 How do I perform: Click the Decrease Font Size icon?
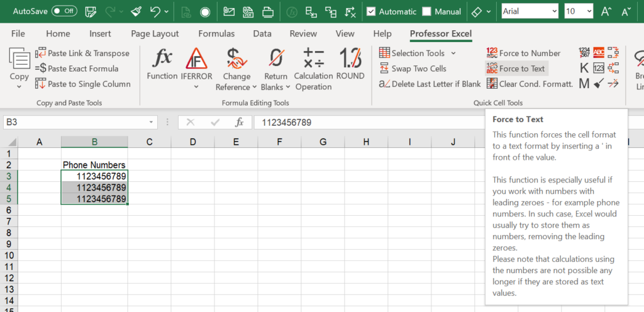click(x=626, y=12)
